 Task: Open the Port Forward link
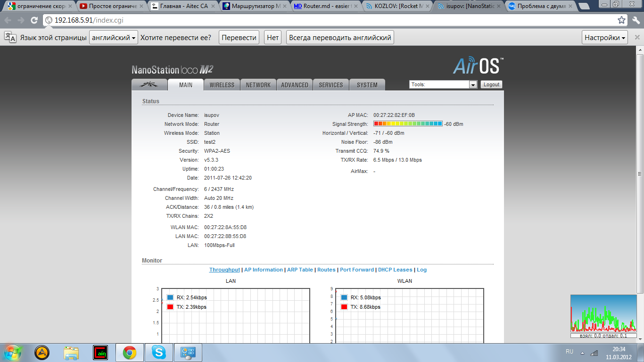point(357,270)
